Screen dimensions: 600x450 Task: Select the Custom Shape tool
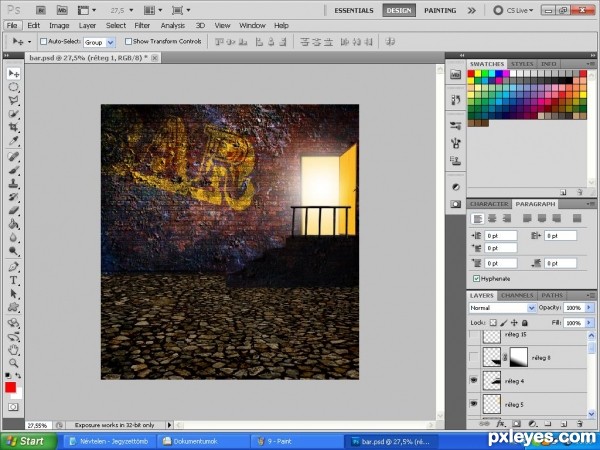point(13,307)
